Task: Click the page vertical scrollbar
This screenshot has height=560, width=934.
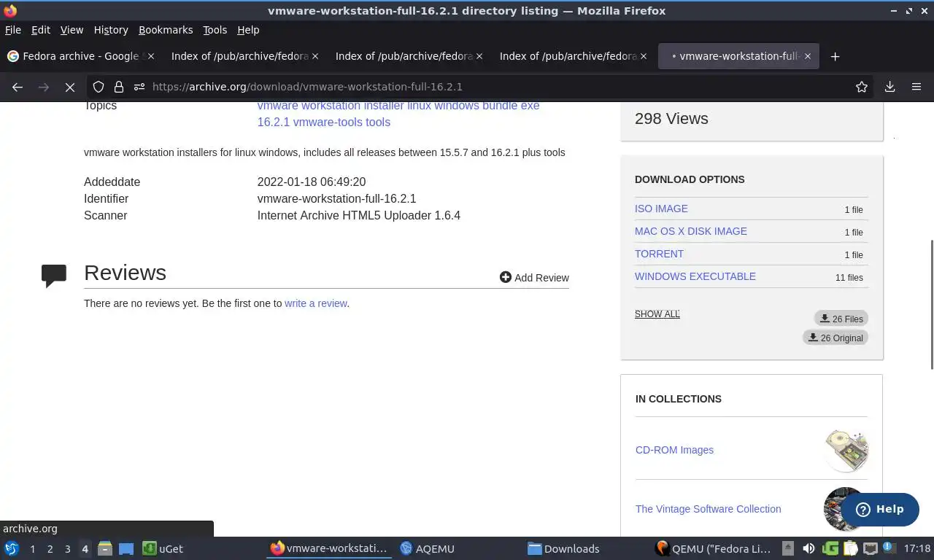Action: click(930, 305)
